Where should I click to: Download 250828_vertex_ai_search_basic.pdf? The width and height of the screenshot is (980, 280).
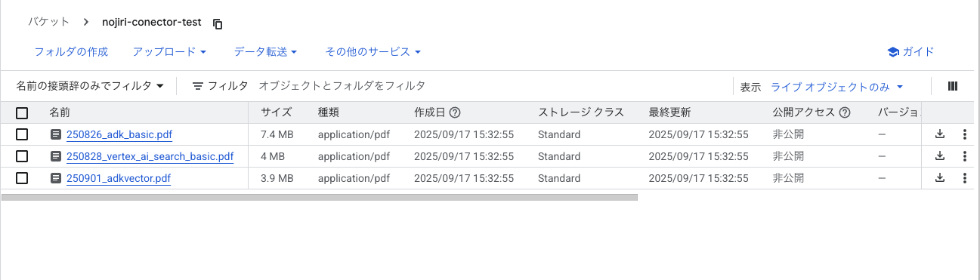tap(940, 156)
